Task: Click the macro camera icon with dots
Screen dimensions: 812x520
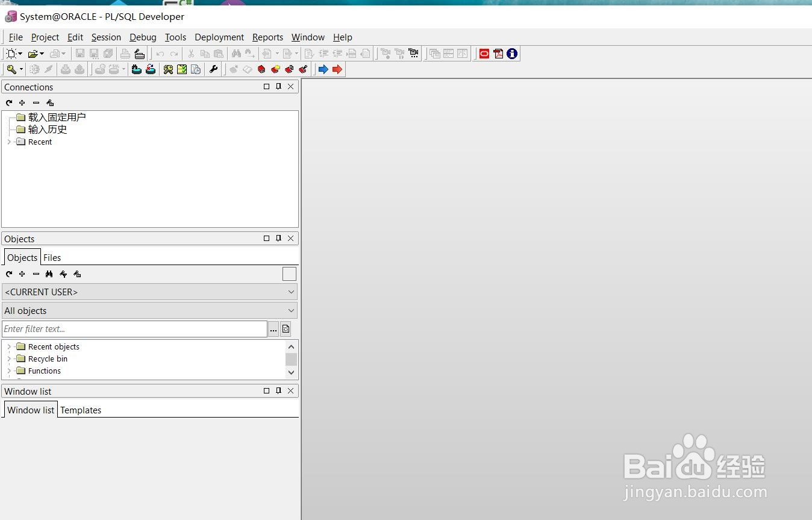Action: tap(413, 54)
